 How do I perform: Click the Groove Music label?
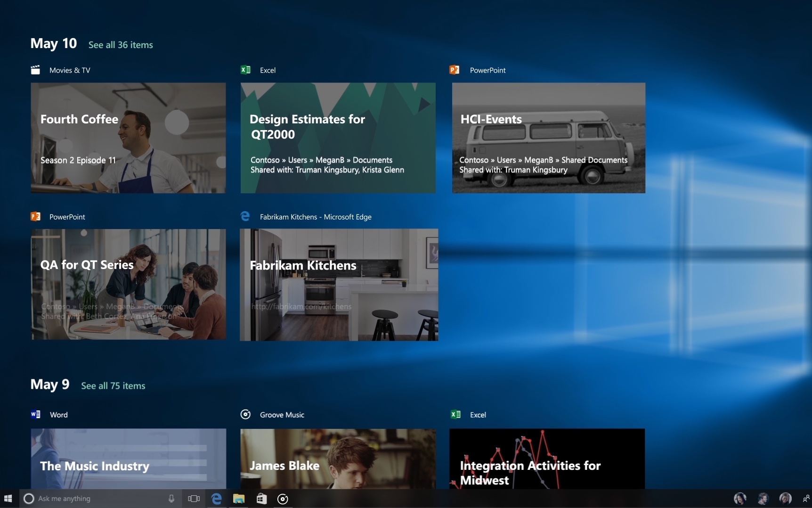[x=282, y=415]
